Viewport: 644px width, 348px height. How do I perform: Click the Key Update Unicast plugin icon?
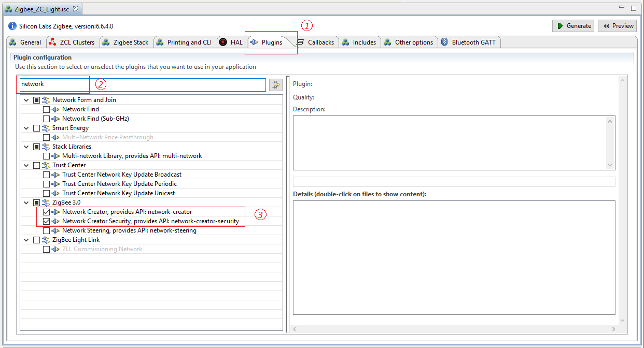55,193
